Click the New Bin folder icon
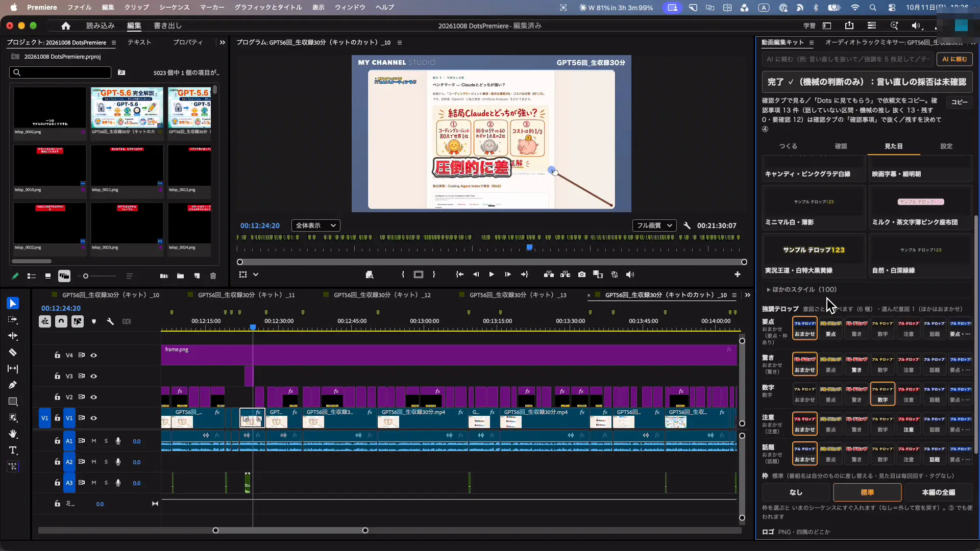Screen dimensions: 980x551 180,276
